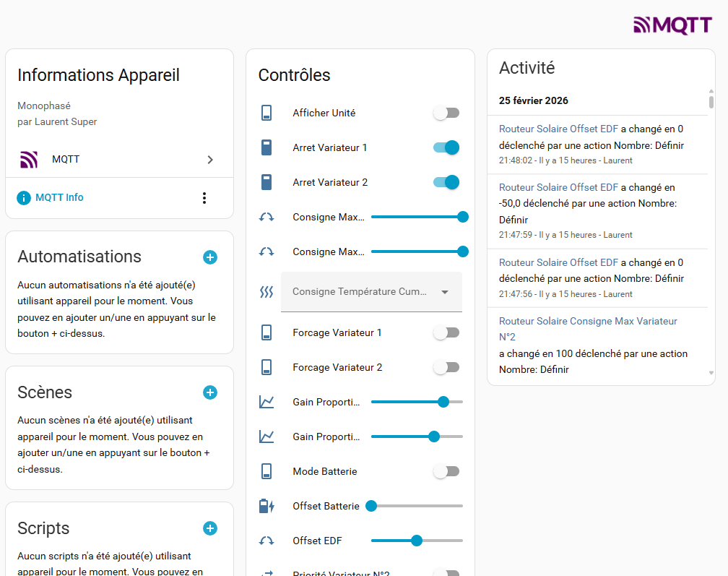Click the Offset Batterie battery icon

266,506
